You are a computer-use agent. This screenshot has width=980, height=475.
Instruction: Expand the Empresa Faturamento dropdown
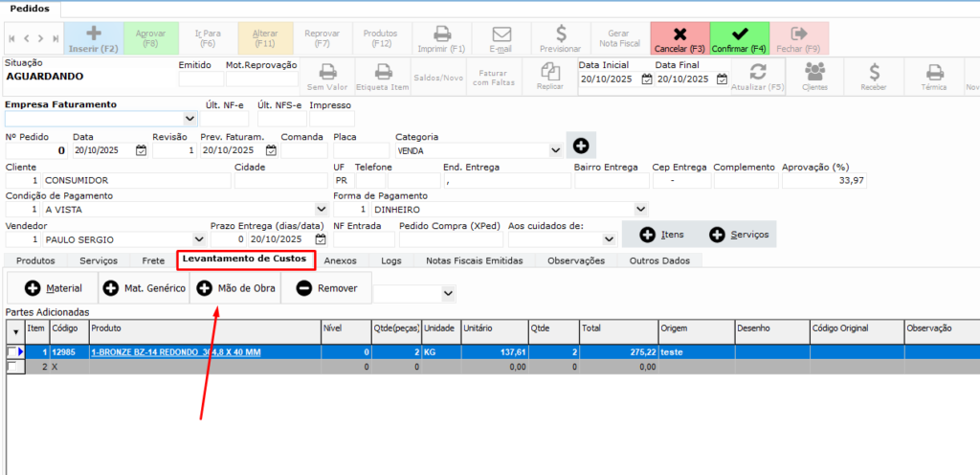[x=189, y=119]
